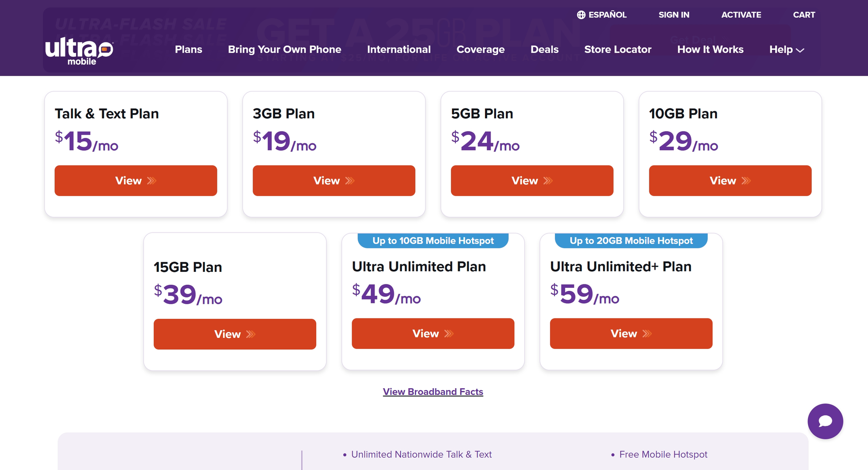Select Deals in the navigation bar

(x=544, y=50)
